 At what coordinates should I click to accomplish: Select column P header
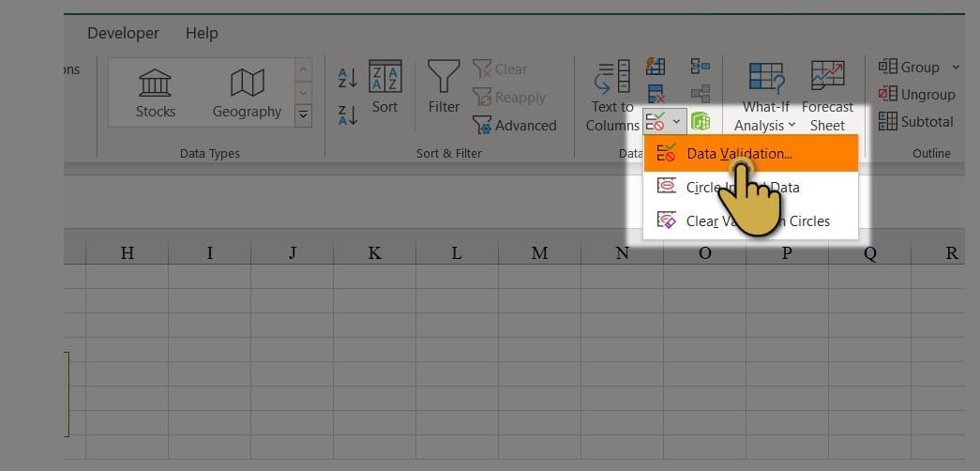point(788,252)
